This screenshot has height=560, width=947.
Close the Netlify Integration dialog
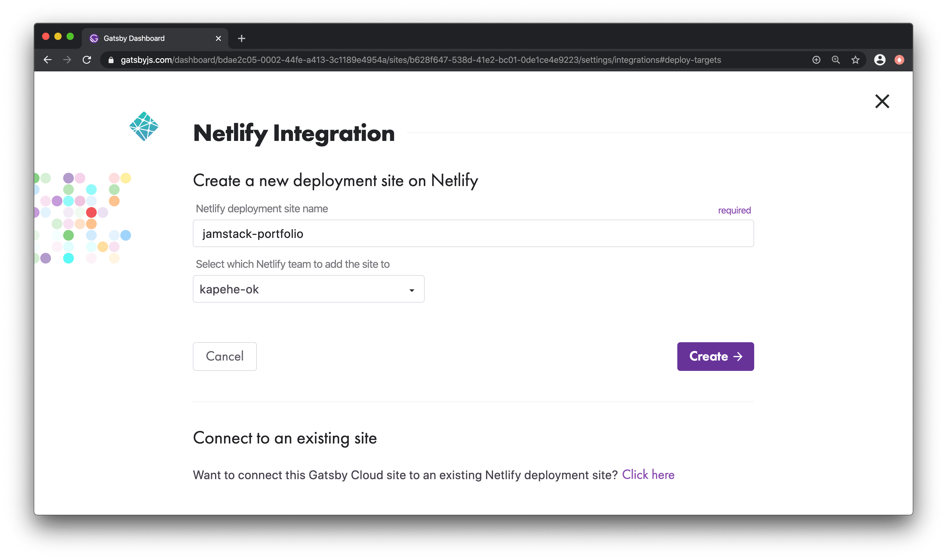click(882, 101)
